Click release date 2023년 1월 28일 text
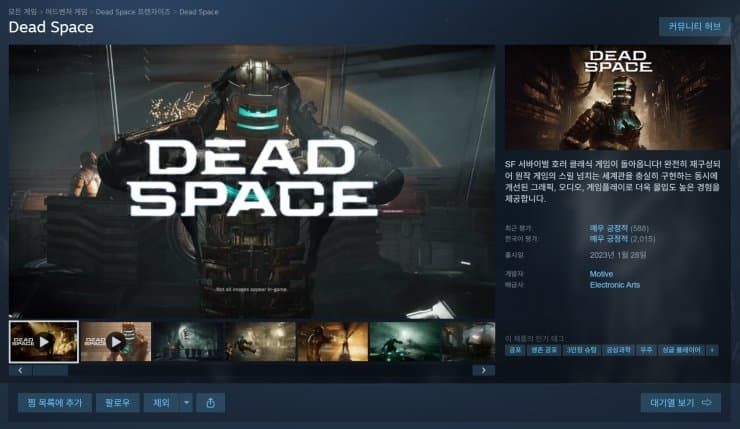 pos(618,255)
